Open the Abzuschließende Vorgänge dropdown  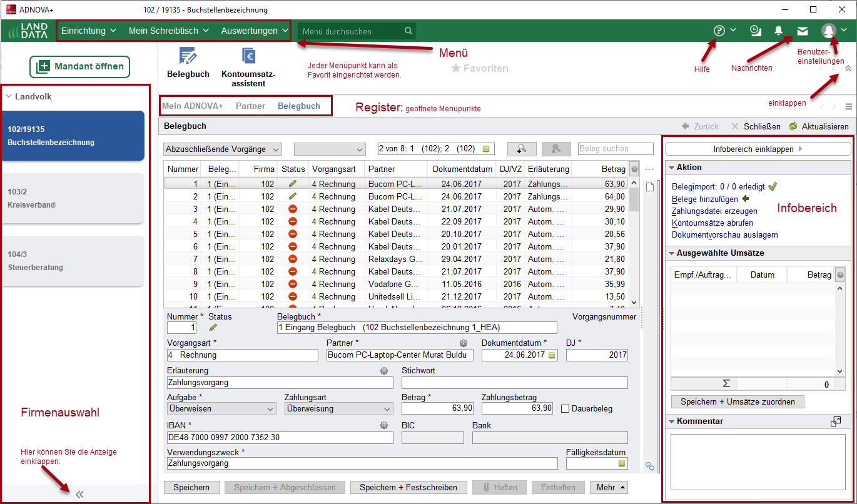223,149
